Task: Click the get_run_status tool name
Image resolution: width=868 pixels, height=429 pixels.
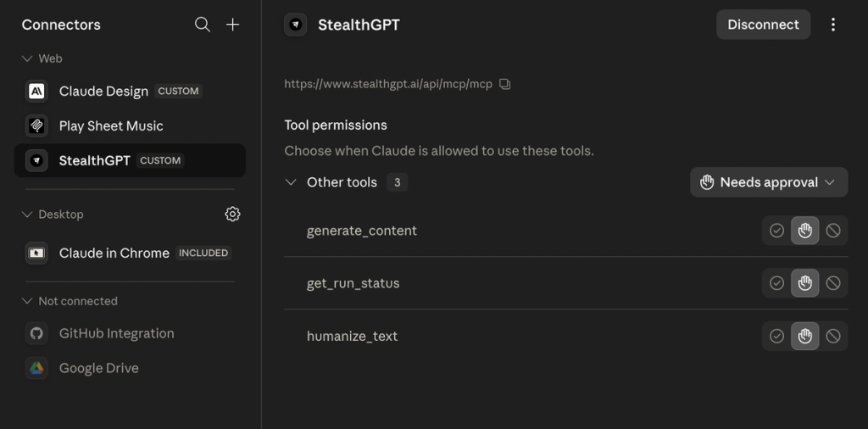Action: (353, 283)
